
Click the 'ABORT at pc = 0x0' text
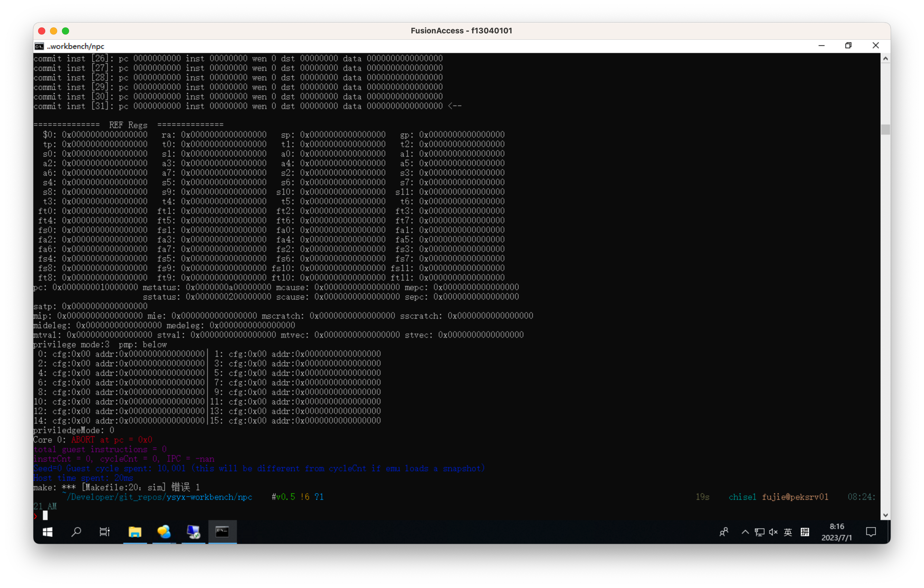[x=112, y=440]
